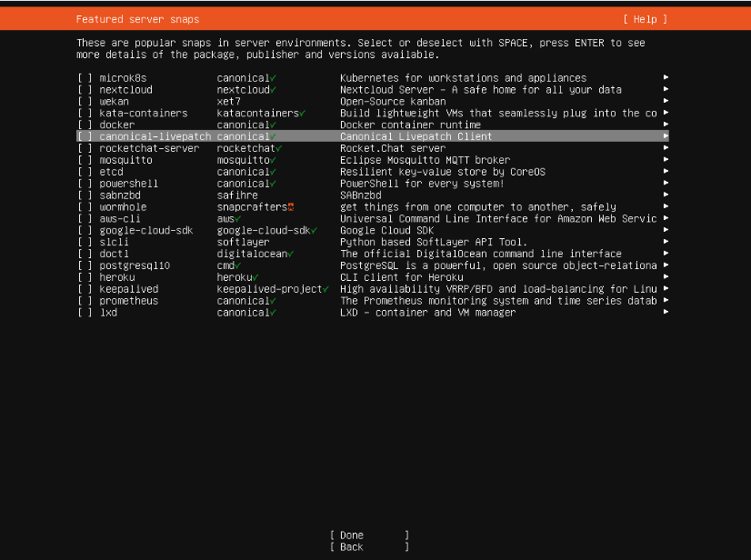This screenshot has width=751, height=560.
Task: Enable the aws-cli checkbox
Action: click(85, 219)
